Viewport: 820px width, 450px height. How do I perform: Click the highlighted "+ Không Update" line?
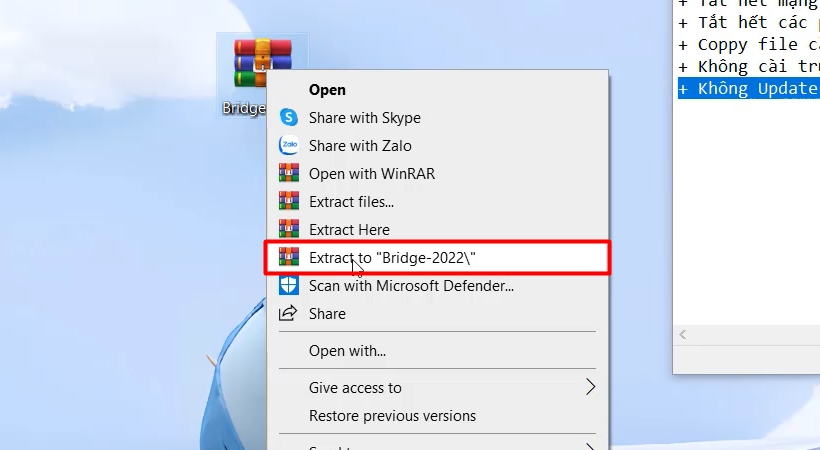tap(747, 88)
